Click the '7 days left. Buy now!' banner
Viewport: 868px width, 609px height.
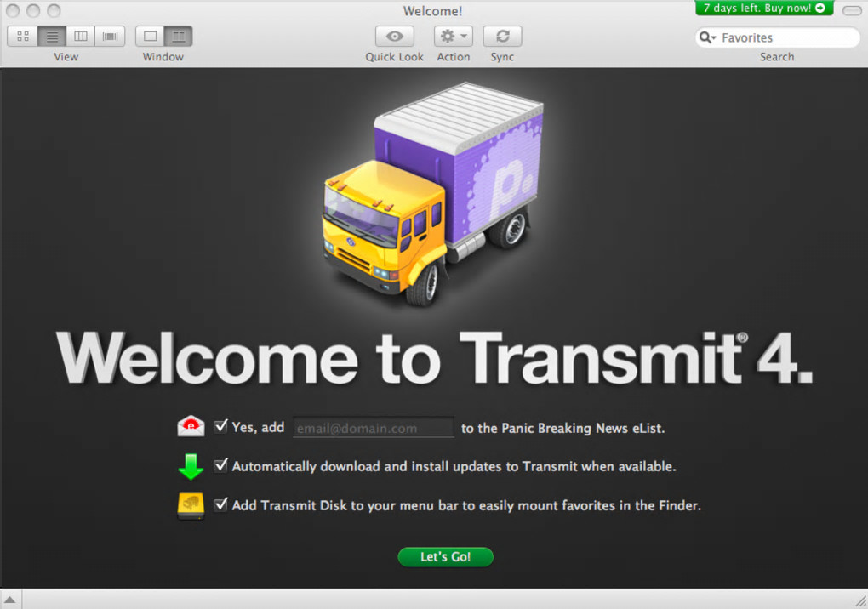click(x=764, y=8)
